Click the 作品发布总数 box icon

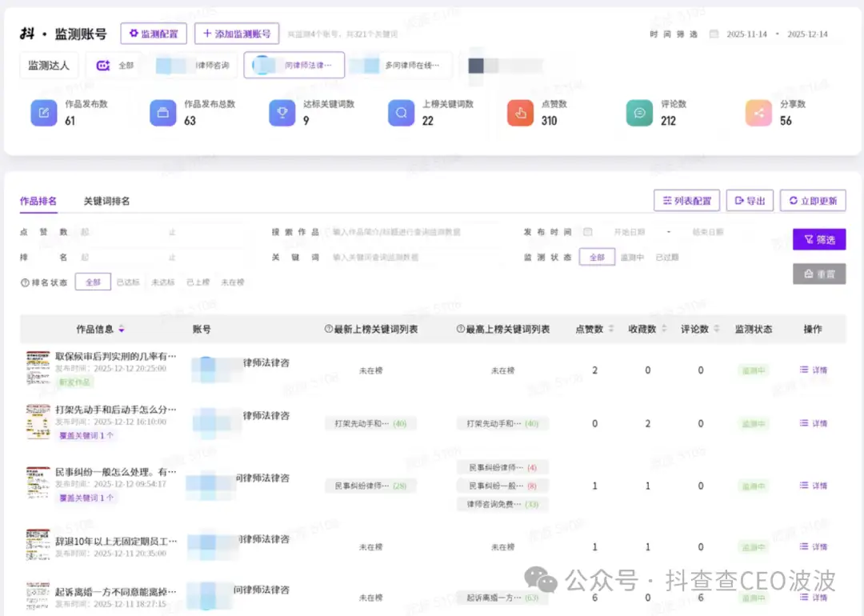[x=162, y=113]
